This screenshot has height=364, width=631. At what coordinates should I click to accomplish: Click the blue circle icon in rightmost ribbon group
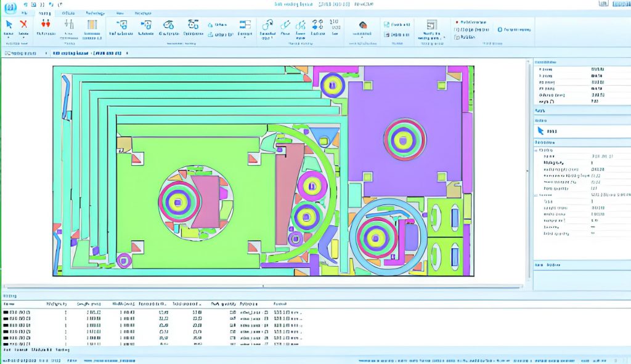(500, 29)
